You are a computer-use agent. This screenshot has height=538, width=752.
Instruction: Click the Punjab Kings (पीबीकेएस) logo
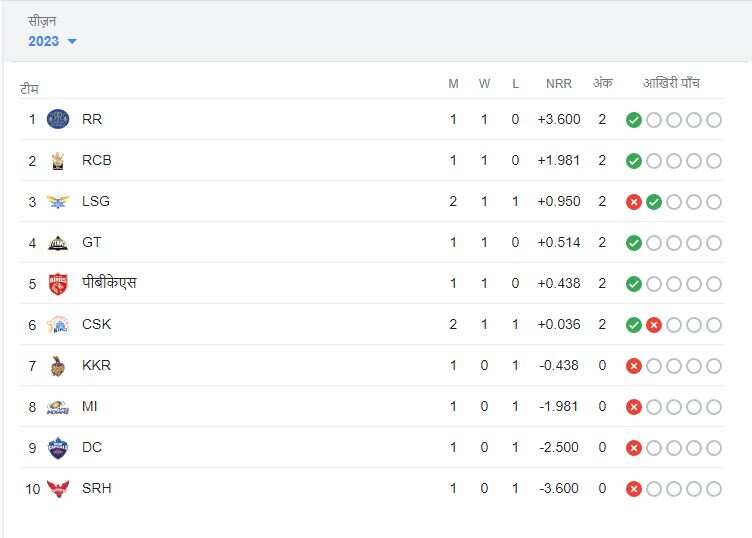(x=58, y=284)
